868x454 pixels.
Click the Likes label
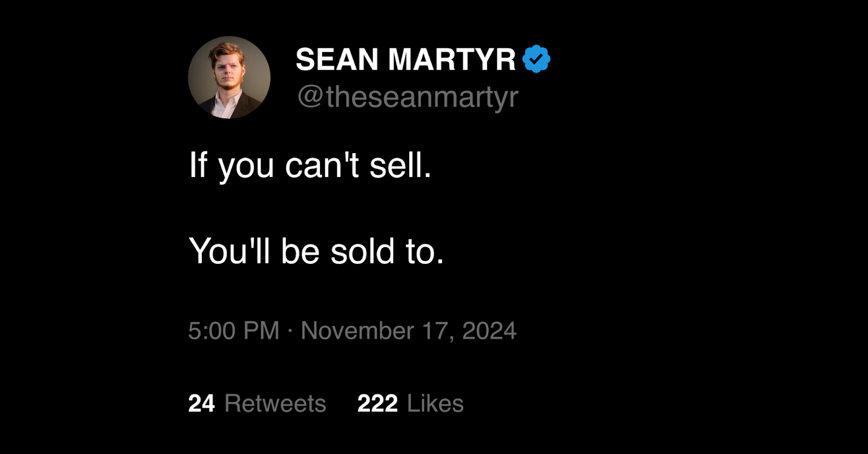pyautogui.click(x=435, y=403)
